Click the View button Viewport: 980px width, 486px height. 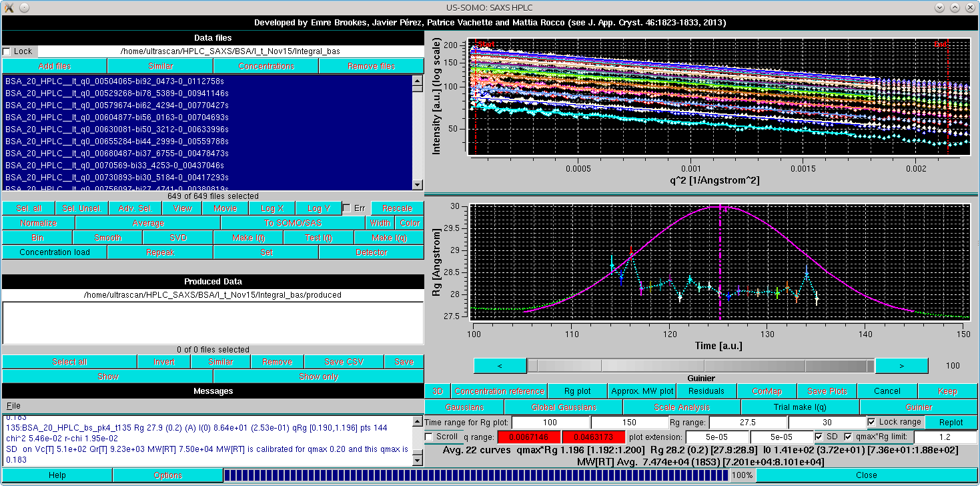tap(182, 208)
